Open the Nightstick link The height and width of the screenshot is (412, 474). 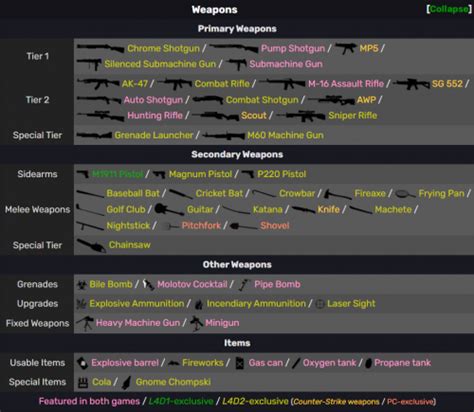(x=128, y=226)
